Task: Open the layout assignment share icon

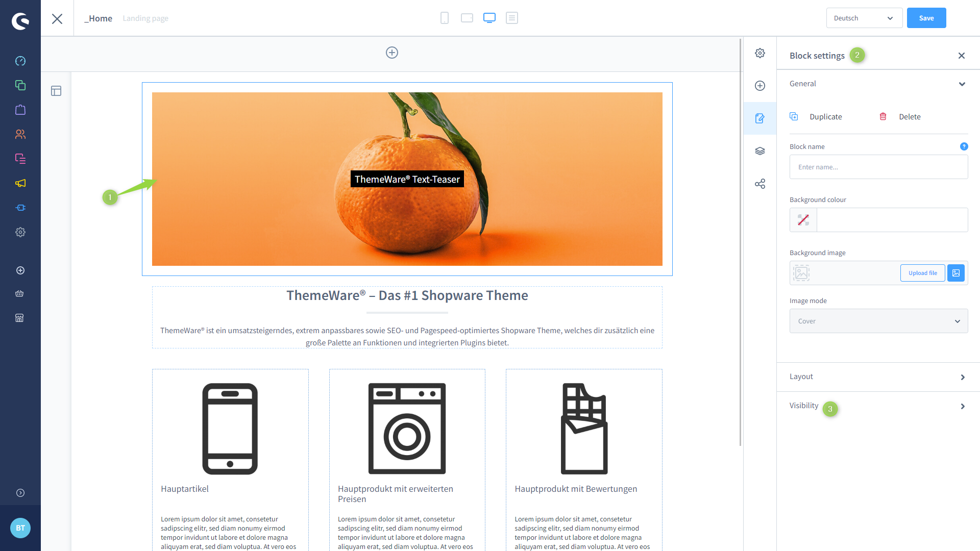Action: coord(760,184)
